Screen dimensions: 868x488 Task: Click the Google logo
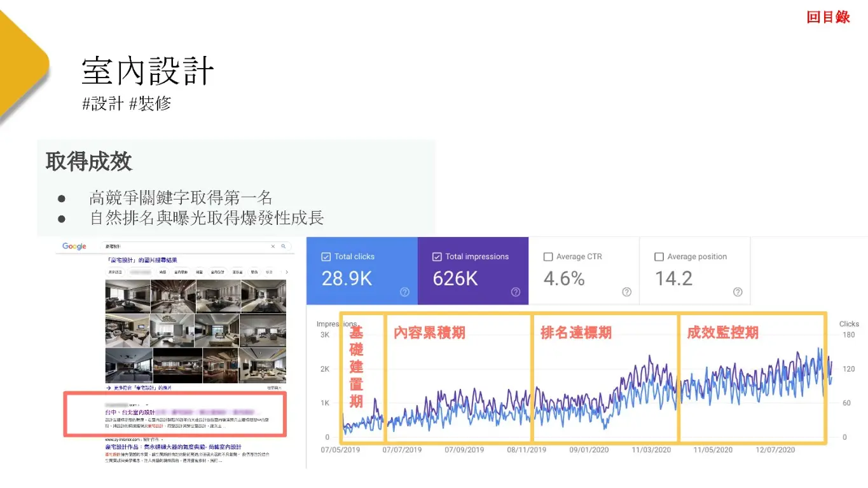click(x=74, y=247)
